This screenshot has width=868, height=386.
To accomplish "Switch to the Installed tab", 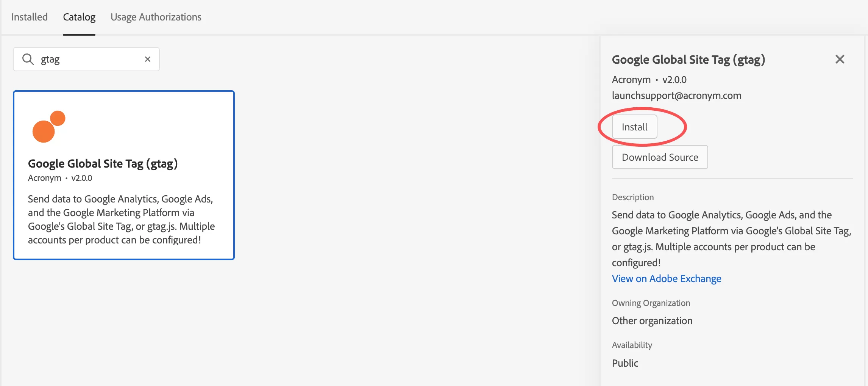I will [30, 17].
